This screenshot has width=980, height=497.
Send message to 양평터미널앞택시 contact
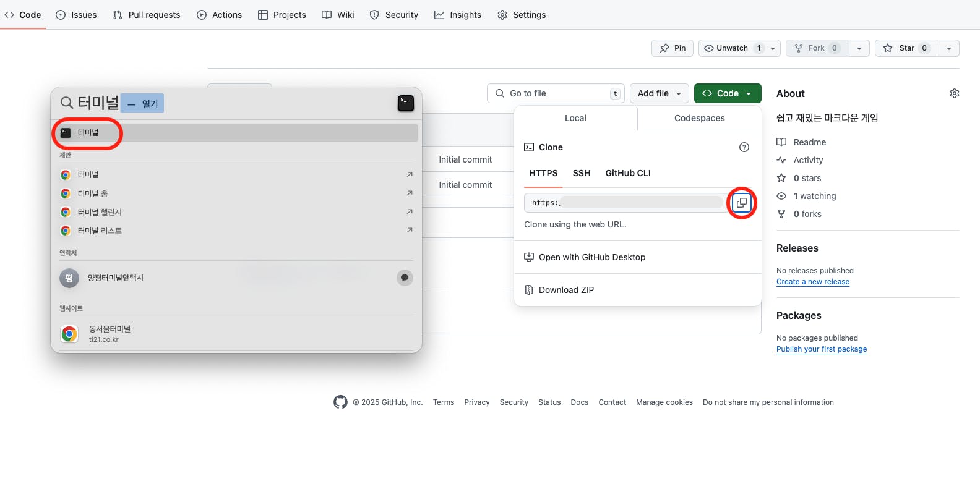pyautogui.click(x=405, y=278)
